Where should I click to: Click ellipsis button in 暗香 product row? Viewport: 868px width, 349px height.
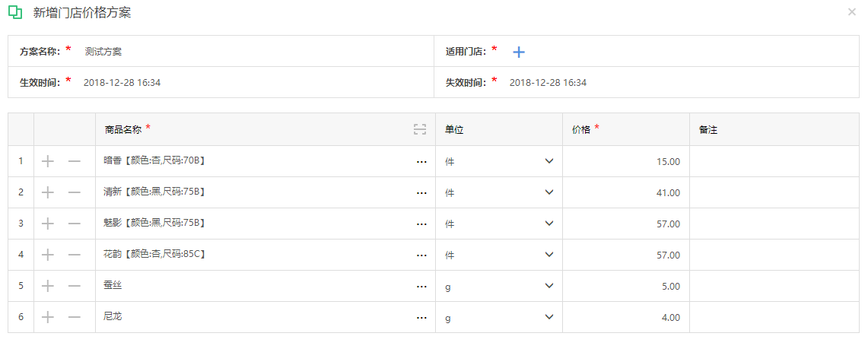pos(421,162)
